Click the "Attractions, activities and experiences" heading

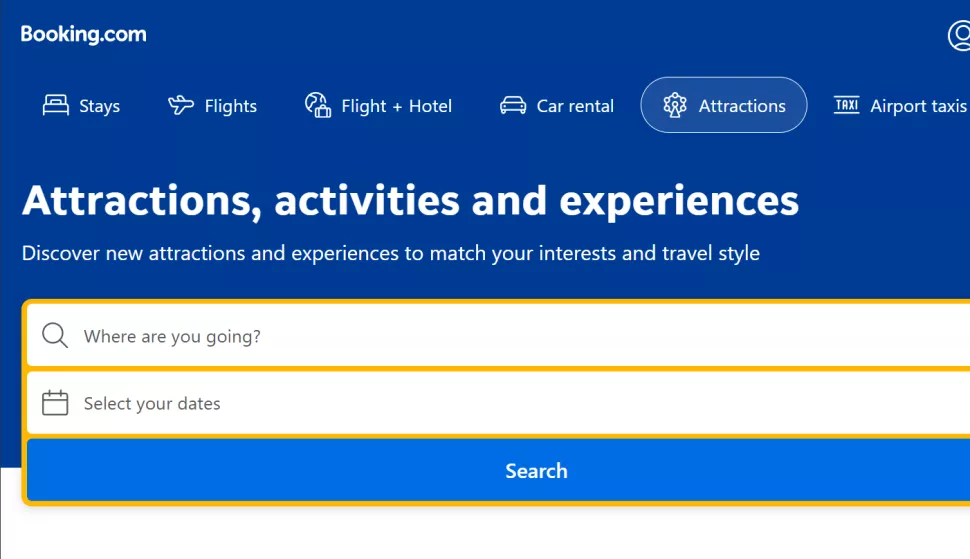pyautogui.click(x=410, y=201)
